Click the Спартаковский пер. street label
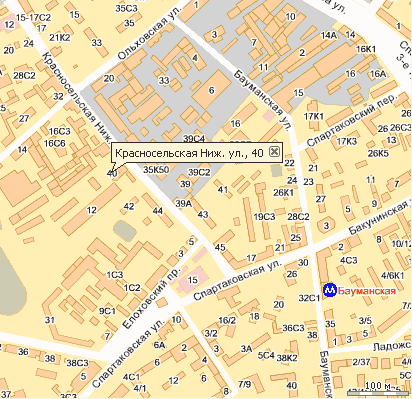The image size is (412, 399). click(x=352, y=121)
